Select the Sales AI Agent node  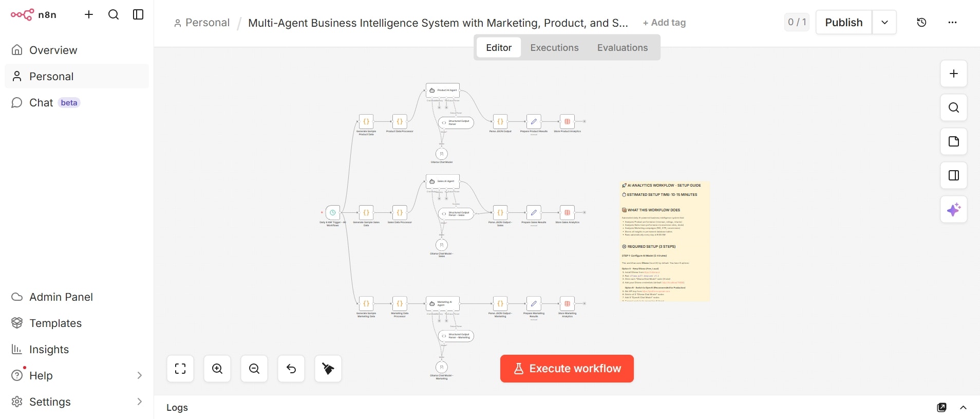pyautogui.click(x=443, y=181)
